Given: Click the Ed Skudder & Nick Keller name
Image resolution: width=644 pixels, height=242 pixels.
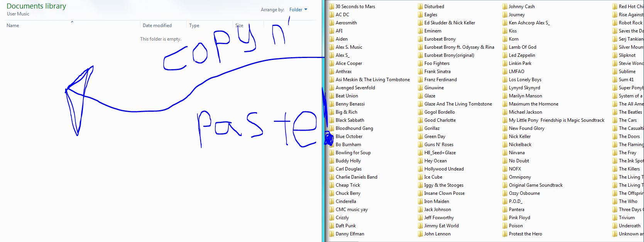Looking at the screenshot, I should click(x=450, y=23).
